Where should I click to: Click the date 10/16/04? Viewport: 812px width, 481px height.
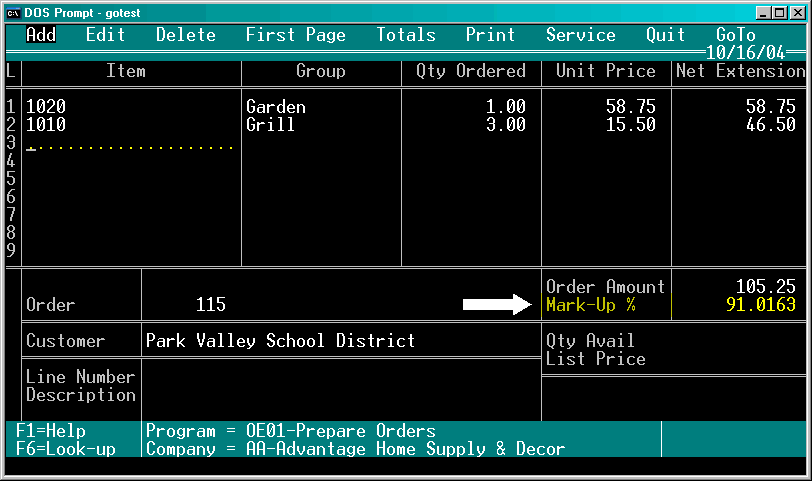745,52
